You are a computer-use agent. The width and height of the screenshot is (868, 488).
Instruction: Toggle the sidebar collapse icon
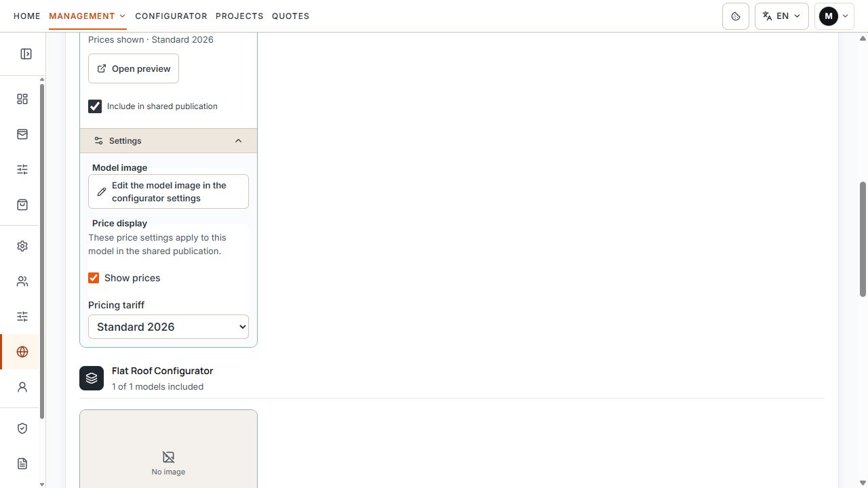click(x=26, y=54)
